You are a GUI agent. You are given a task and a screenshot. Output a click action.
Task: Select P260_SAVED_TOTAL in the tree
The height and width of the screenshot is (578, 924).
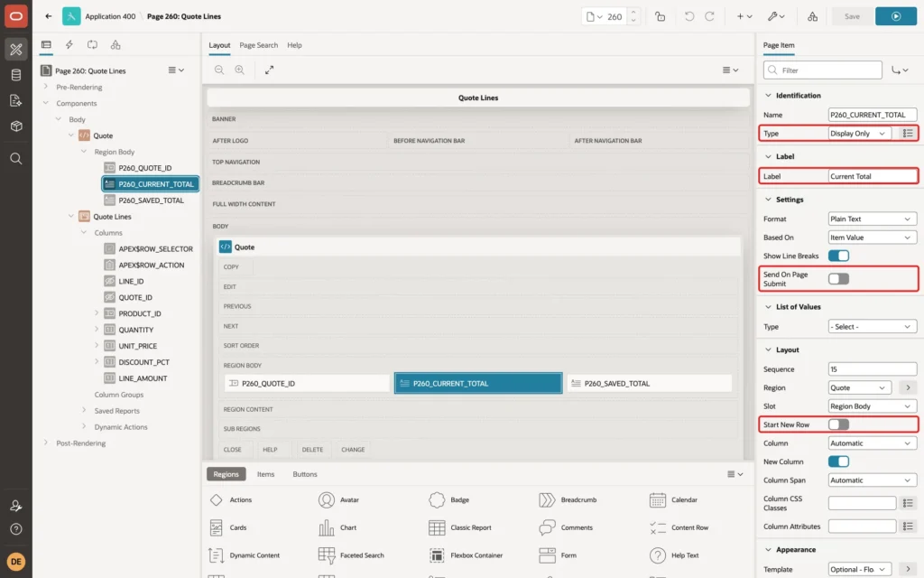pos(151,200)
